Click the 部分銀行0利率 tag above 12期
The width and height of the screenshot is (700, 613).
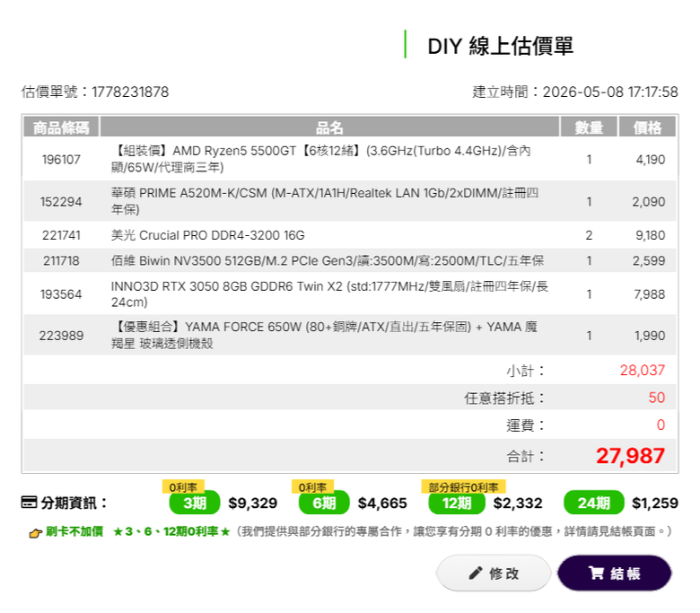point(463,486)
